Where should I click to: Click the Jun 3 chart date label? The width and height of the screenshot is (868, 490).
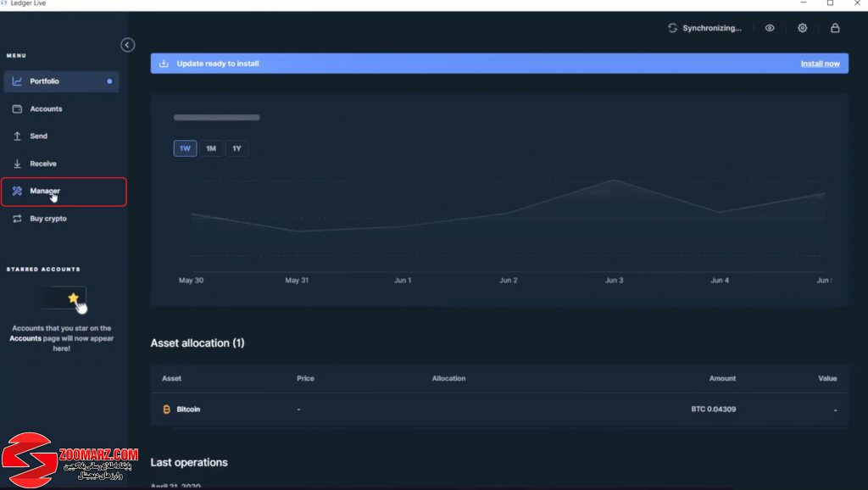point(614,280)
